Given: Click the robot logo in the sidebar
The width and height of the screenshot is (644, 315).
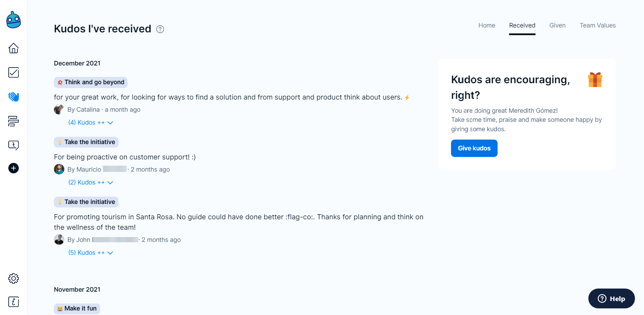Looking at the screenshot, I should (14, 20).
